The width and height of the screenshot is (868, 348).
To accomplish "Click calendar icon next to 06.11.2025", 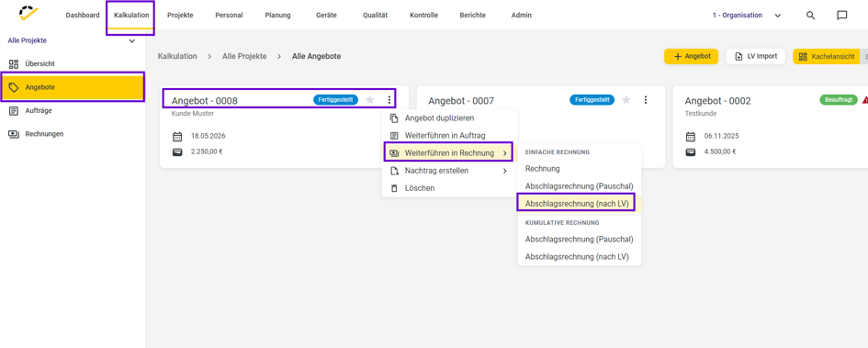I will pyautogui.click(x=691, y=136).
